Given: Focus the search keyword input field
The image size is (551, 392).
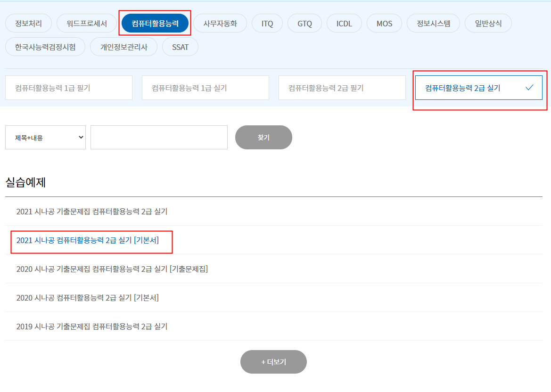Looking at the screenshot, I should [x=159, y=137].
